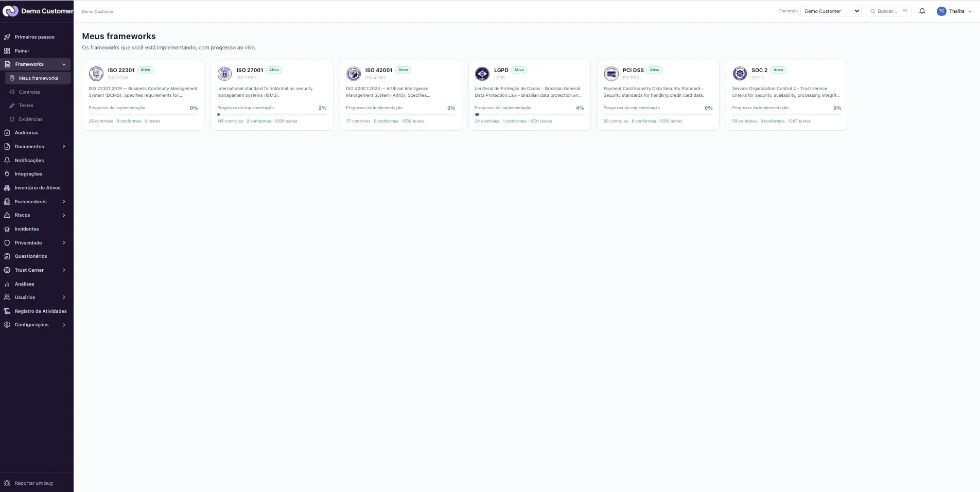The height and width of the screenshot is (492, 980).
Task: Open the Painel dashboard icon
Action: [x=7, y=51]
